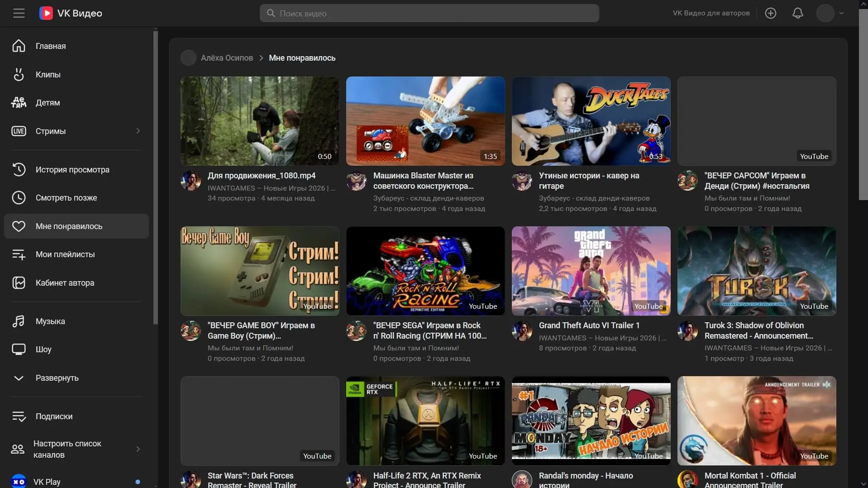The height and width of the screenshot is (488, 868).
Task: Open VK Play icon
Action: point(19,482)
